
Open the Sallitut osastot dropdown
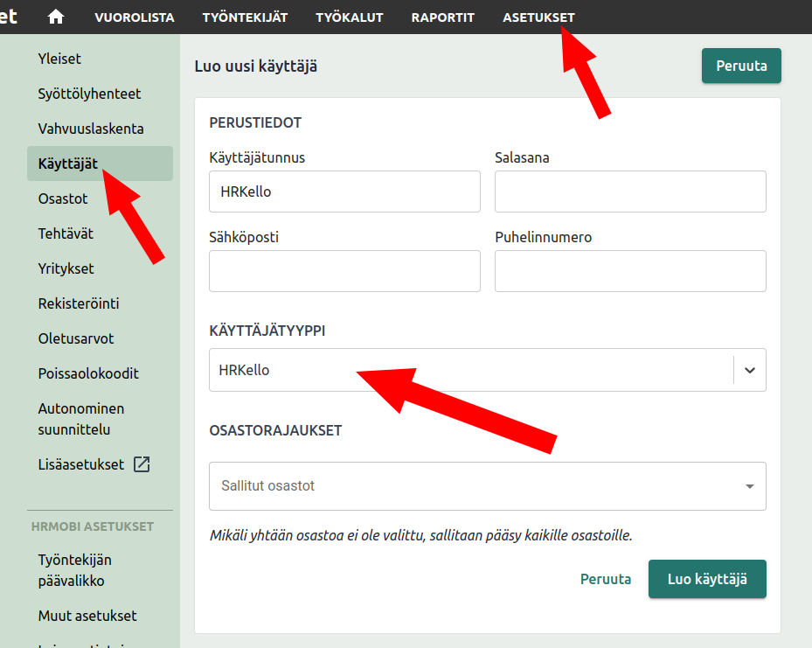487,486
